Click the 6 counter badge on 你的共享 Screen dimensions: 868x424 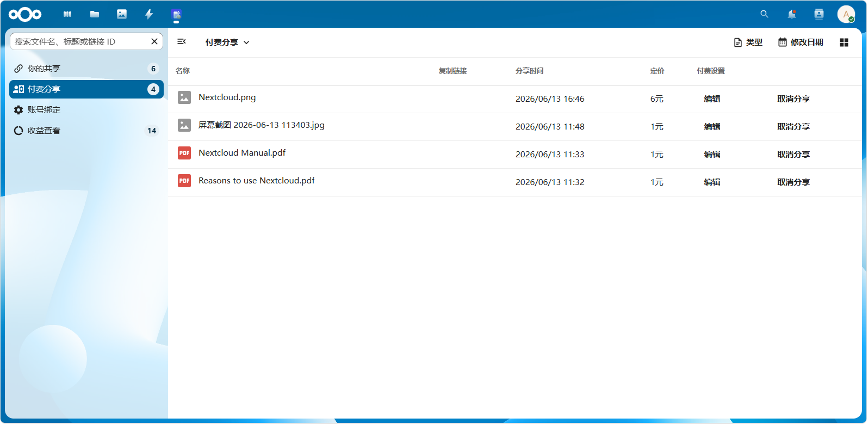[153, 69]
